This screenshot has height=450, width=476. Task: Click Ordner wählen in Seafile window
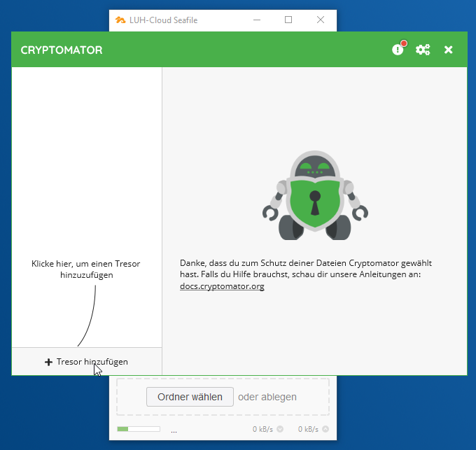tap(190, 397)
